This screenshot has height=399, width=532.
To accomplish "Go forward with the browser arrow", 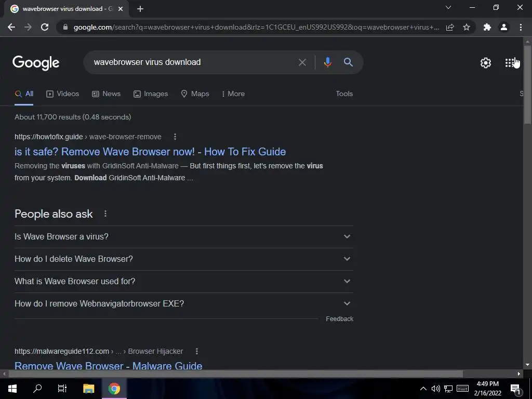I will pos(28,27).
